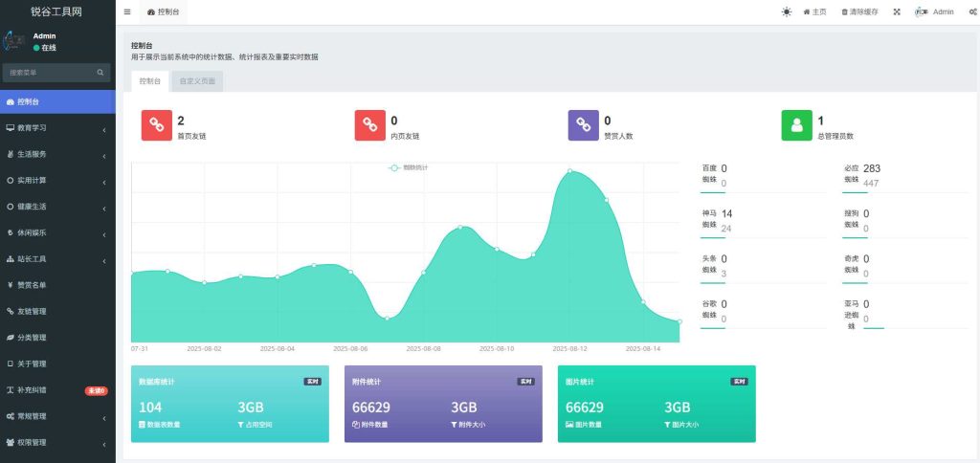Click the red 首页友链 link icon
Viewport: 980px width, 463px height.
pyautogui.click(x=156, y=125)
